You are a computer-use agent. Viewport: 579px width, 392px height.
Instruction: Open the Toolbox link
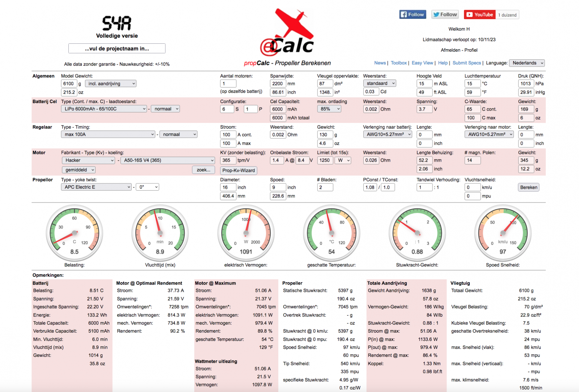[399, 63]
